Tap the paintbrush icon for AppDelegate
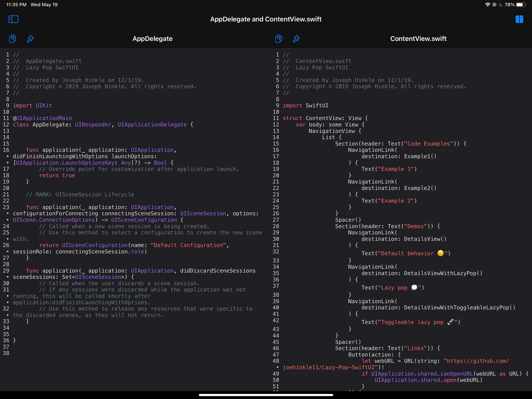This screenshot has height=399, width=532. click(x=30, y=39)
